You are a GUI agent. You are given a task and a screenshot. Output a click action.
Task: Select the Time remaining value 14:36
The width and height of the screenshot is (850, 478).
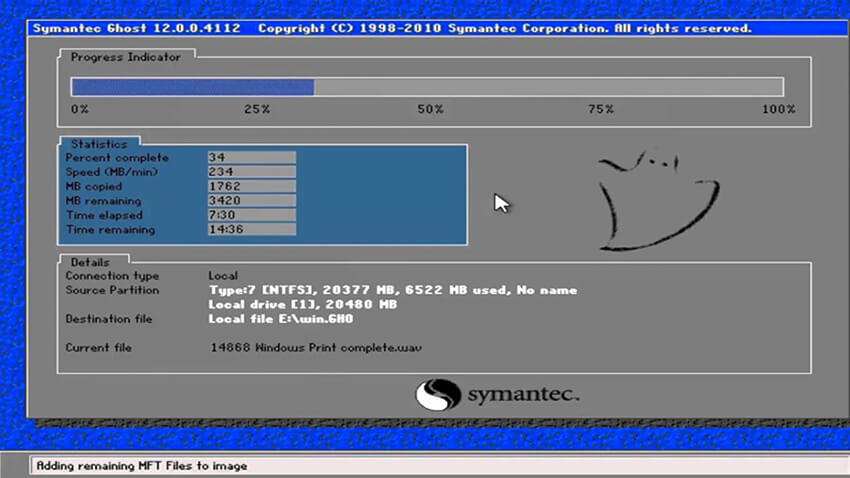coord(251,230)
